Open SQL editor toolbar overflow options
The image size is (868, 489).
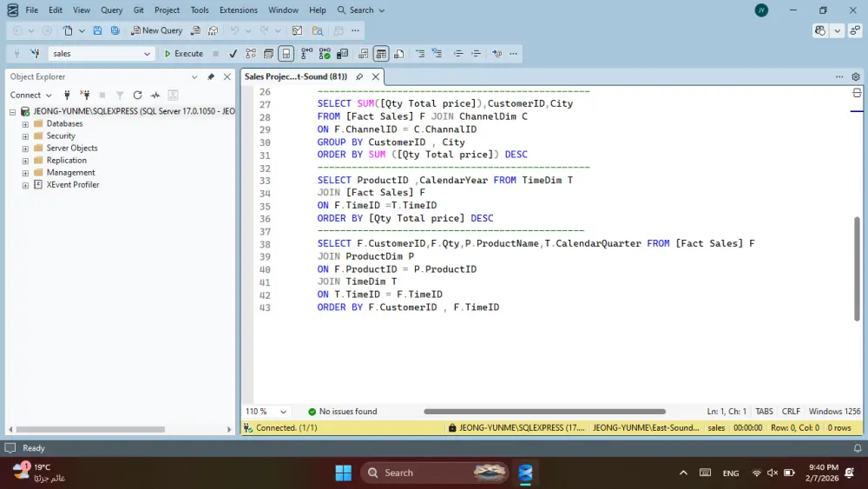tap(513, 54)
